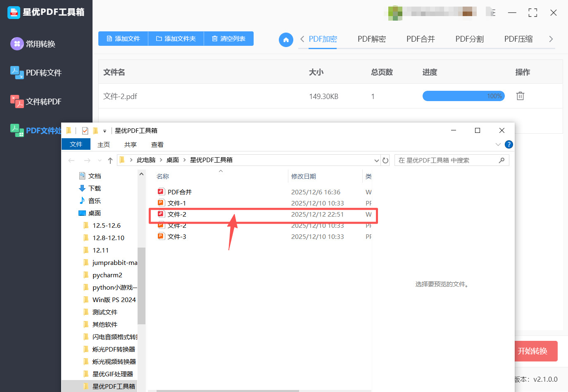Switch to the PDF加密 tab
Screen dimensions: 568x392
coord(323,39)
